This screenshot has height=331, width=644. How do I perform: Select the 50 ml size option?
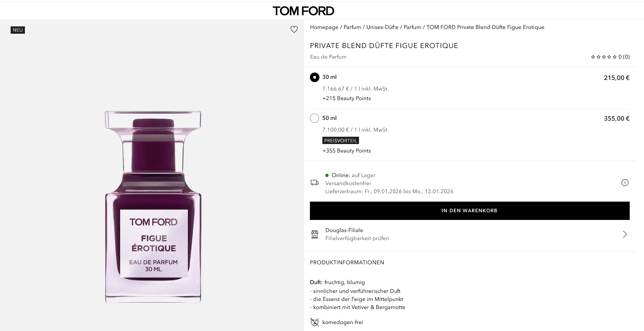(314, 118)
